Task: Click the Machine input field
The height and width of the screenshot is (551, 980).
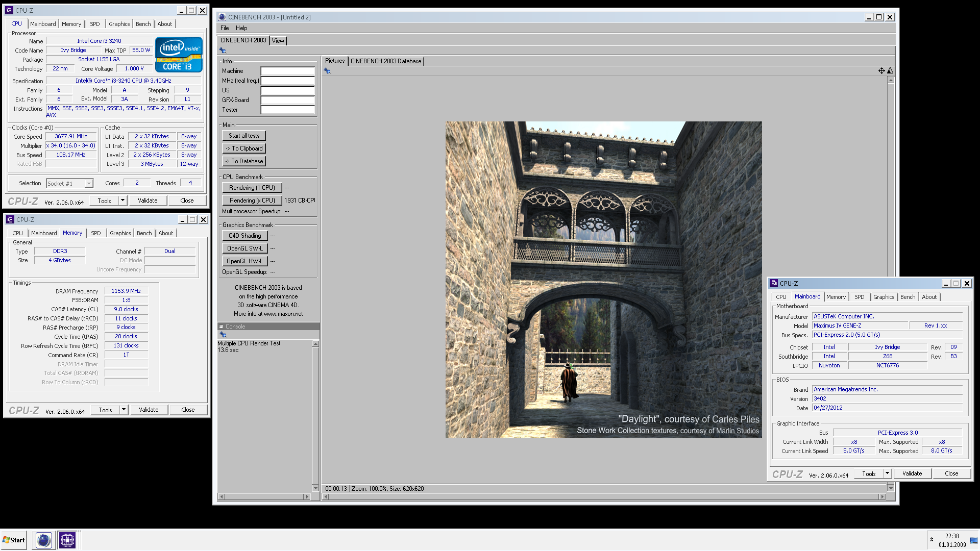Action: tap(288, 71)
